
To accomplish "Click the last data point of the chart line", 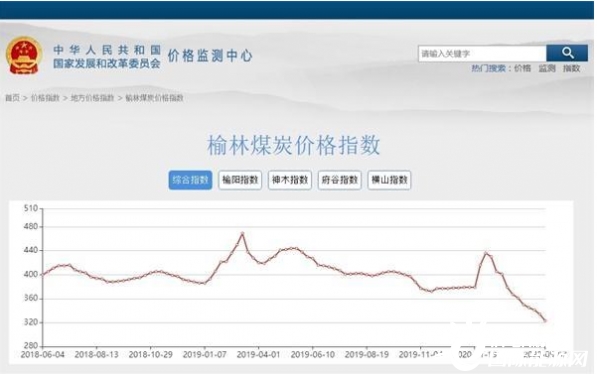I will tap(545, 321).
